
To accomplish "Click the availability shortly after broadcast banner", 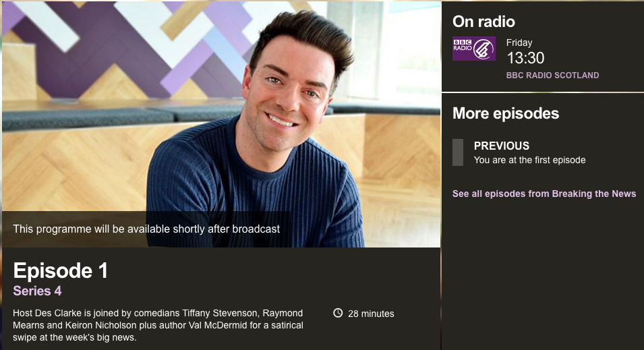I will click(146, 229).
